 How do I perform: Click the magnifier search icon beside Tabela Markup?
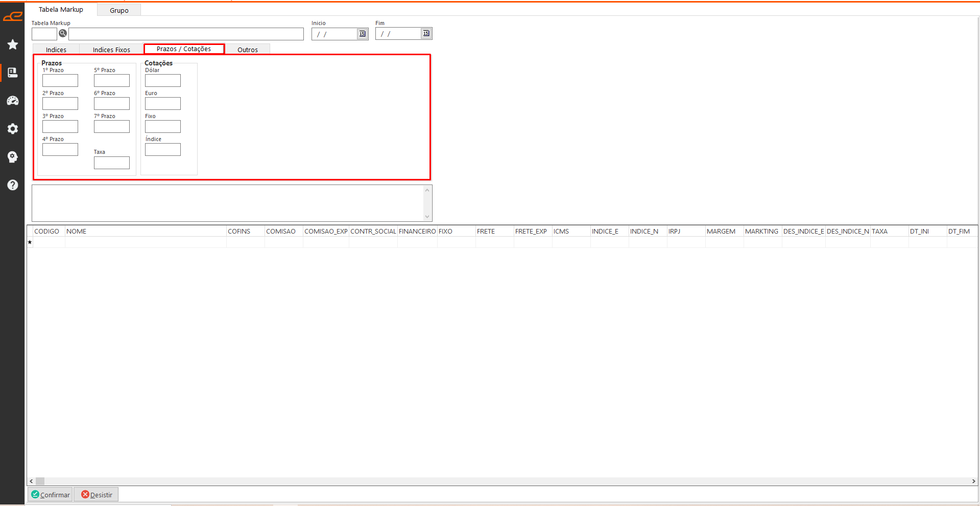[63, 34]
